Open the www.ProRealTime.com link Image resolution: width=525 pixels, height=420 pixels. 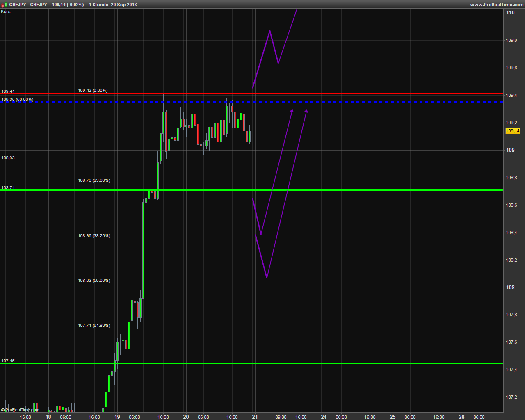pos(497,5)
